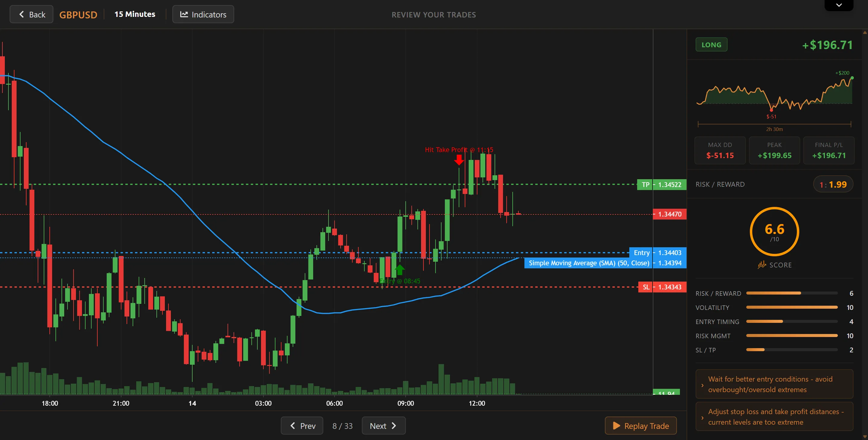Click the +$196.71 profit value at top
This screenshot has height=440, width=868.
(x=827, y=45)
